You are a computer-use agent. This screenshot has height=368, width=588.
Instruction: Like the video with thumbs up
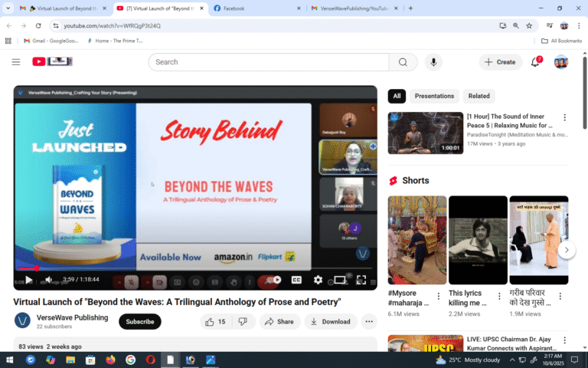(x=211, y=322)
